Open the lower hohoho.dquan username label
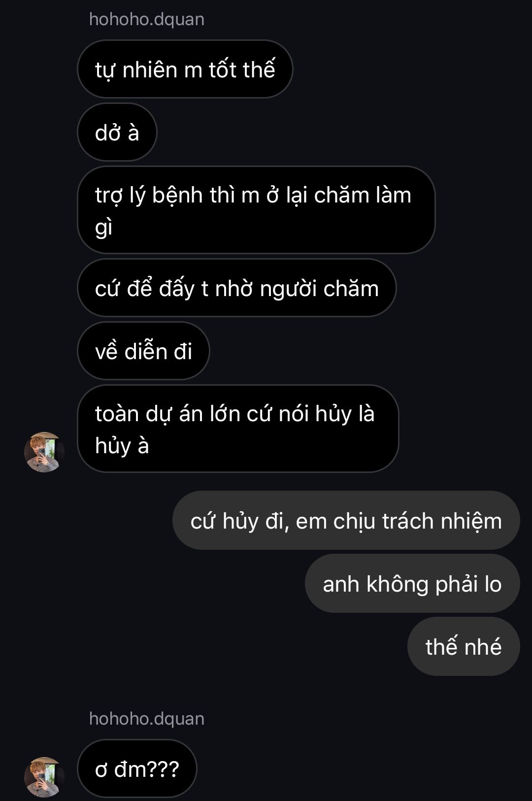The image size is (532, 801). pyautogui.click(x=147, y=719)
